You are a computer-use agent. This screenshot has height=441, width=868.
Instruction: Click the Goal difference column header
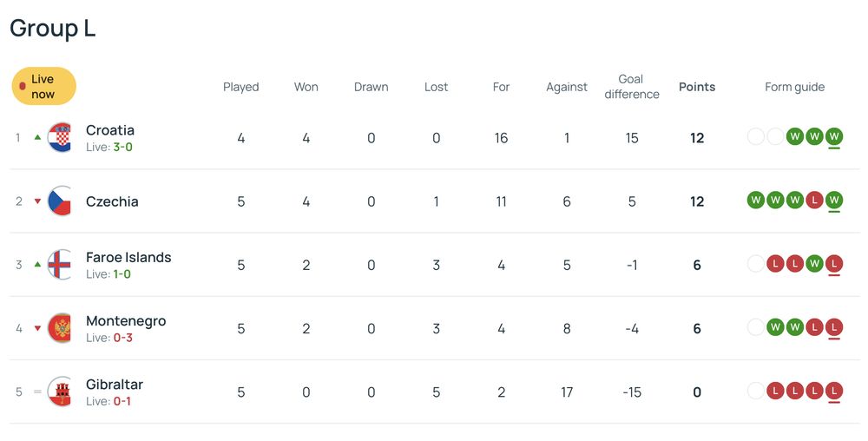point(632,86)
